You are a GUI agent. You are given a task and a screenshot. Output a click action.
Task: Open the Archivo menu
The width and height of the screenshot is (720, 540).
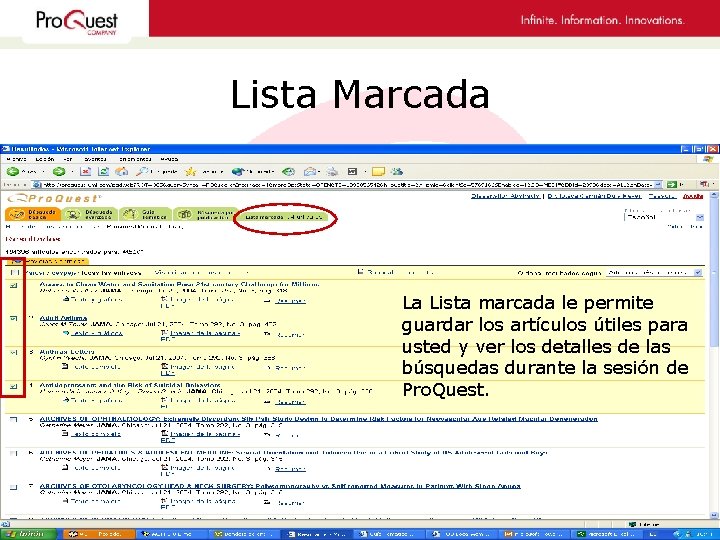pos(17,159)
